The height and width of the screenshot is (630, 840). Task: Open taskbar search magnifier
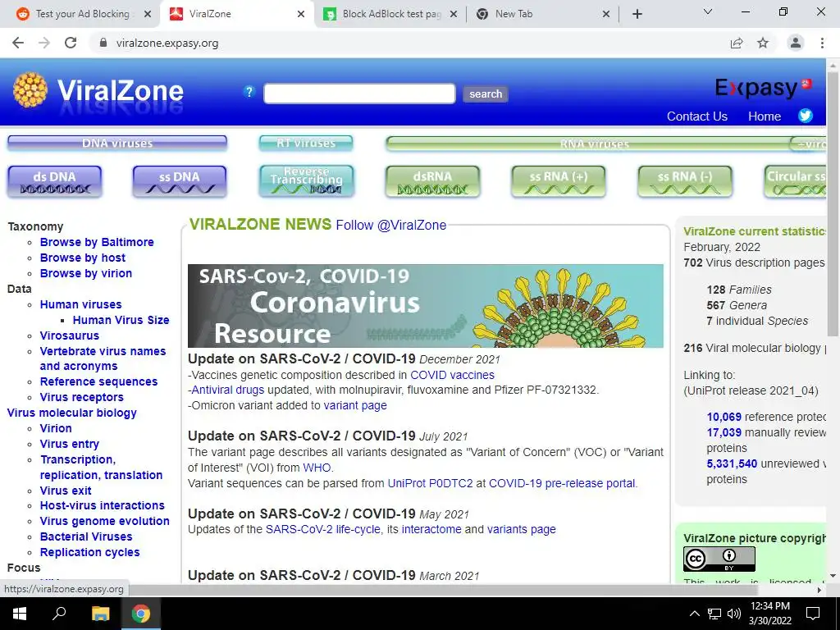pos(59,613)
